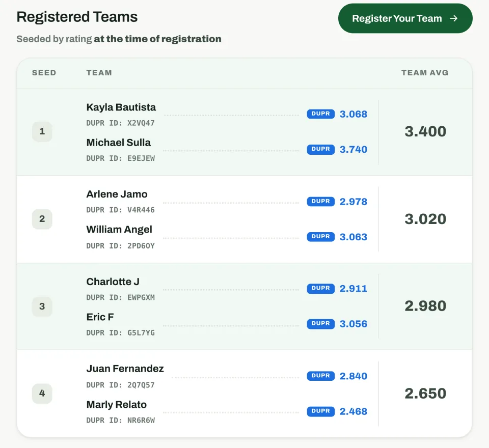
Task: Select player name Michael Sulla
Action: point(119,143)
